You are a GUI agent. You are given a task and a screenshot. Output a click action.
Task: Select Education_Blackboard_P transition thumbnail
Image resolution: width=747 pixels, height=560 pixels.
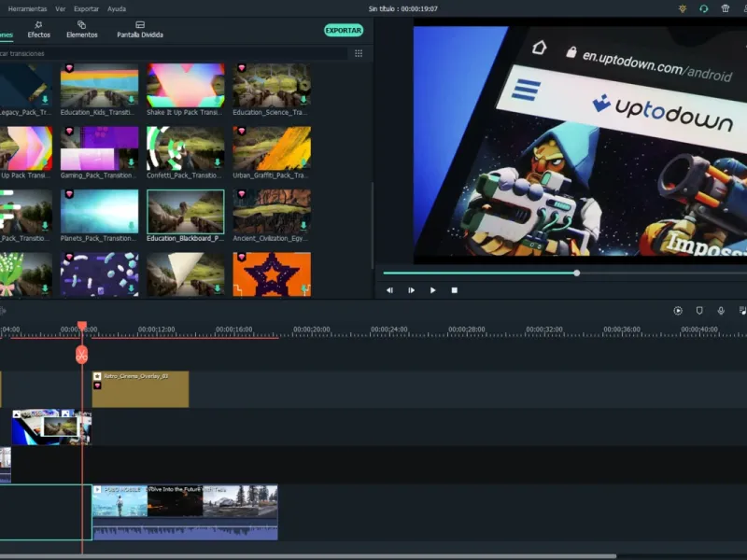pos(185,212)
